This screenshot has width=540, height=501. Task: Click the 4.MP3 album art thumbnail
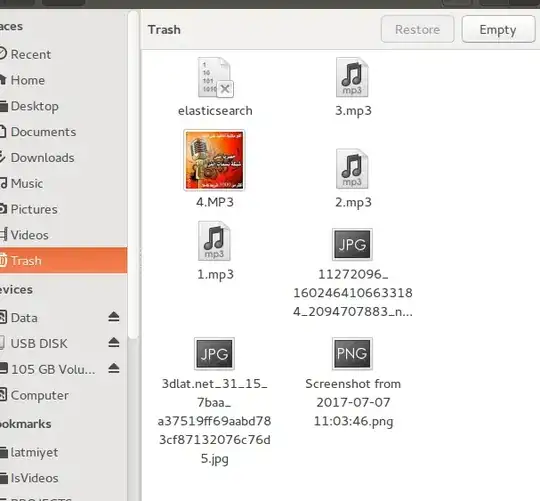click(214, 160)
